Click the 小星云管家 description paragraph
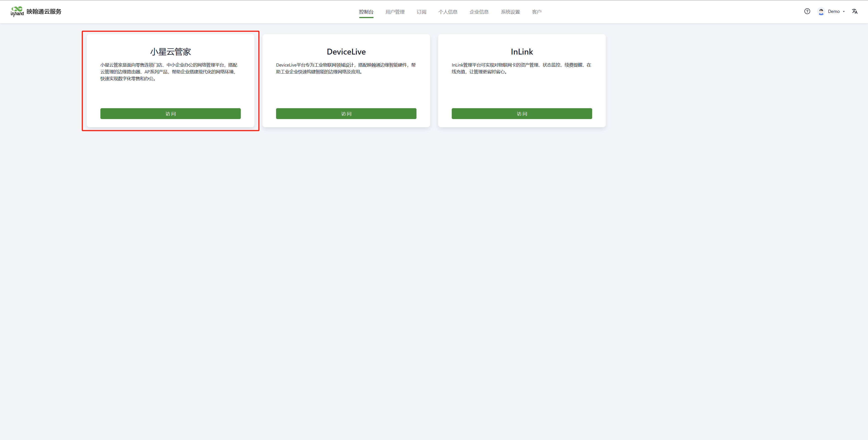868x440 pixels. tap(169, 72)
